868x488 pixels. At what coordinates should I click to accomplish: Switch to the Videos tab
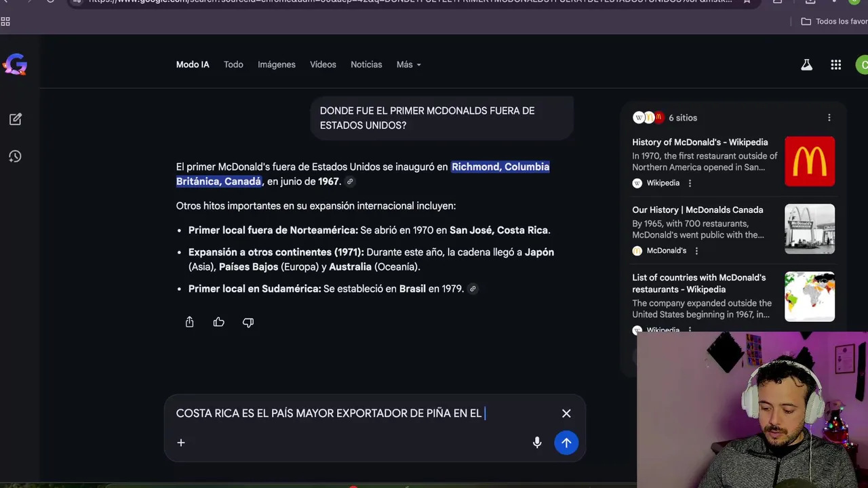coord(323,64)
